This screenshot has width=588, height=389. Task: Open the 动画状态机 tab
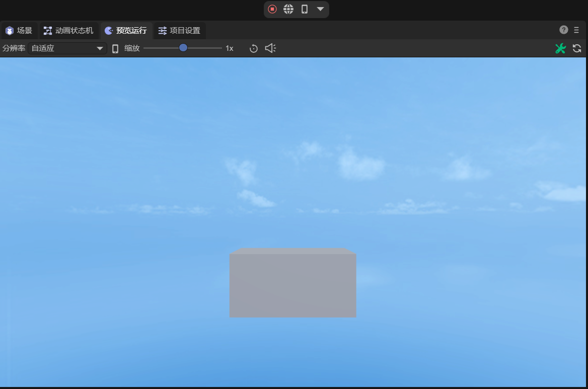pyautogui.click(x=68, y=31)
